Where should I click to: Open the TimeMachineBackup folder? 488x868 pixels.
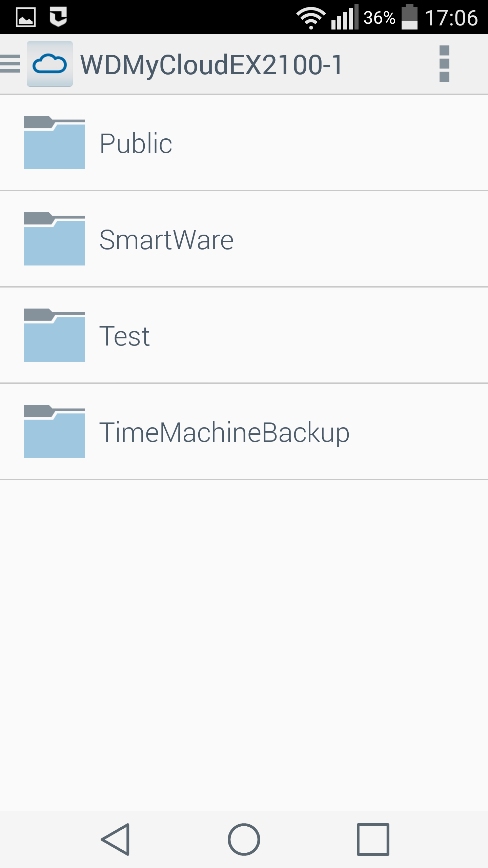244,432
